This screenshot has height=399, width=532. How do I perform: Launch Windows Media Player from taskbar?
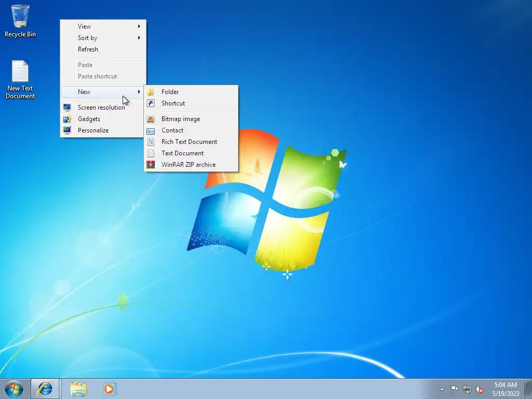tap(110, 389)
